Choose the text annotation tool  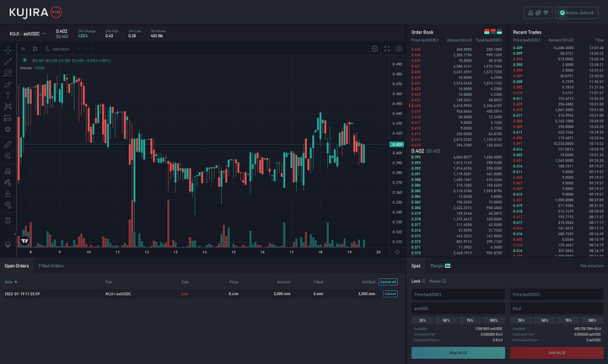tap(8, 95)
